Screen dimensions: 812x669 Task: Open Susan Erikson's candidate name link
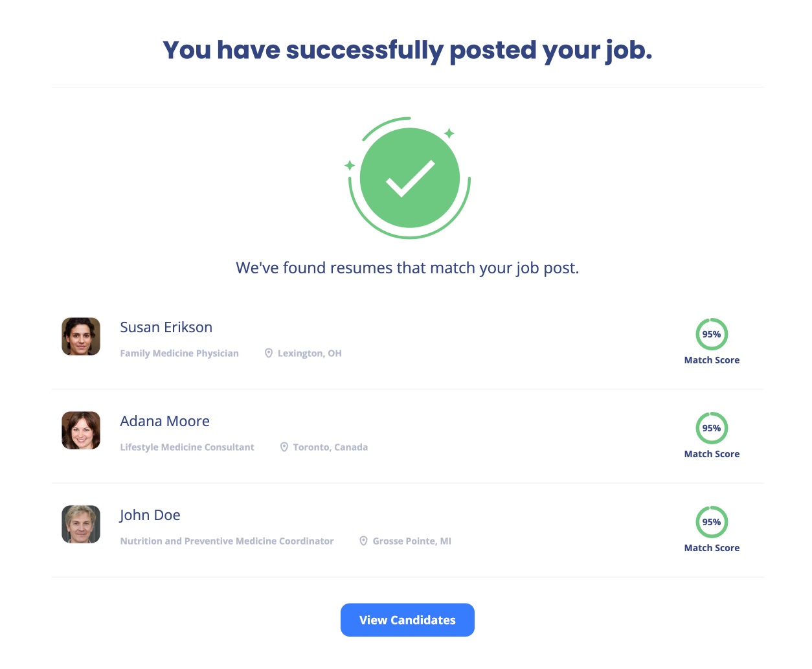[166, 327]
